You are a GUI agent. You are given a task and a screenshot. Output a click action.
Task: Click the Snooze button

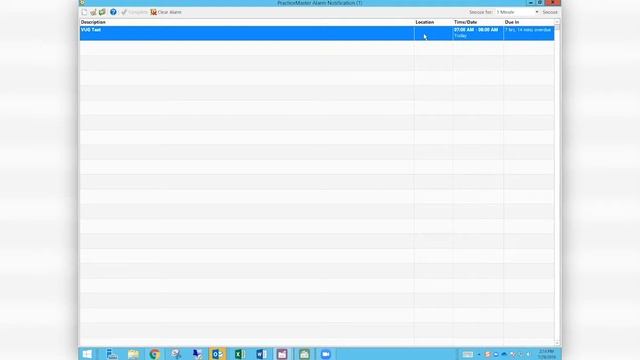550,12
